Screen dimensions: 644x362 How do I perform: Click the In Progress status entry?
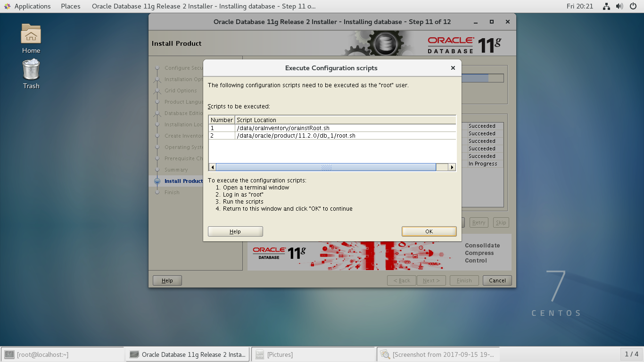click(483, 164)
